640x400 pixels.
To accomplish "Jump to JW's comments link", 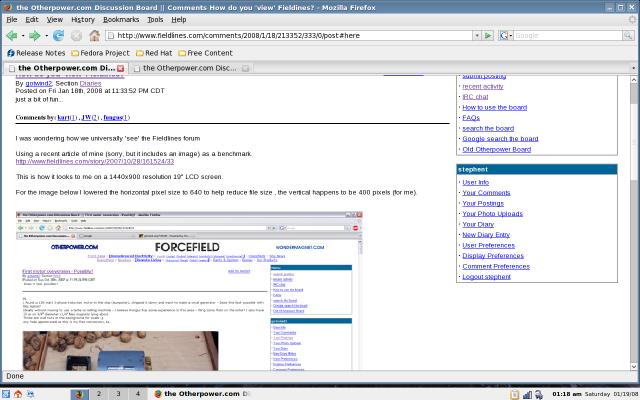I will pos(90,118).
